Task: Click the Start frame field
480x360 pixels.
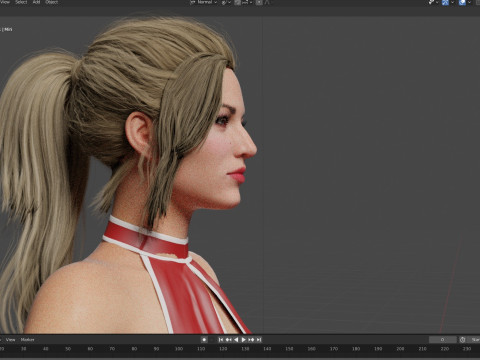Action: (474, 340)
